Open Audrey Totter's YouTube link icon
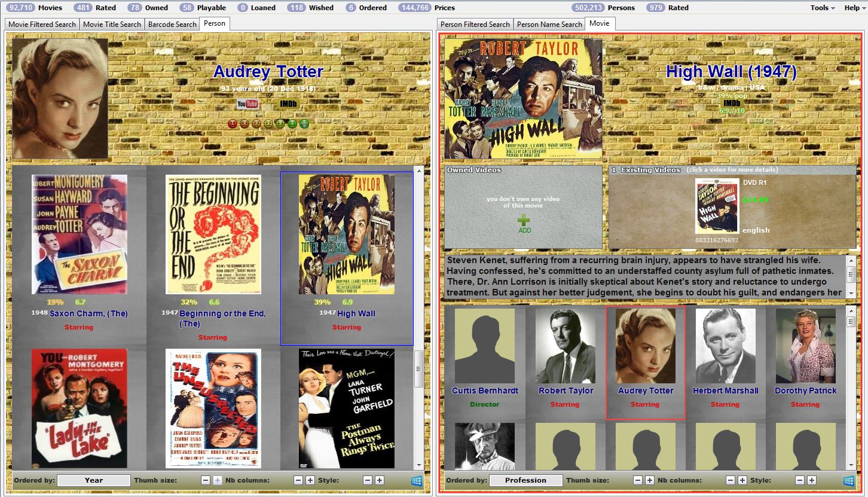Screen dimensions: 868x497 click(x=247, y=104)
